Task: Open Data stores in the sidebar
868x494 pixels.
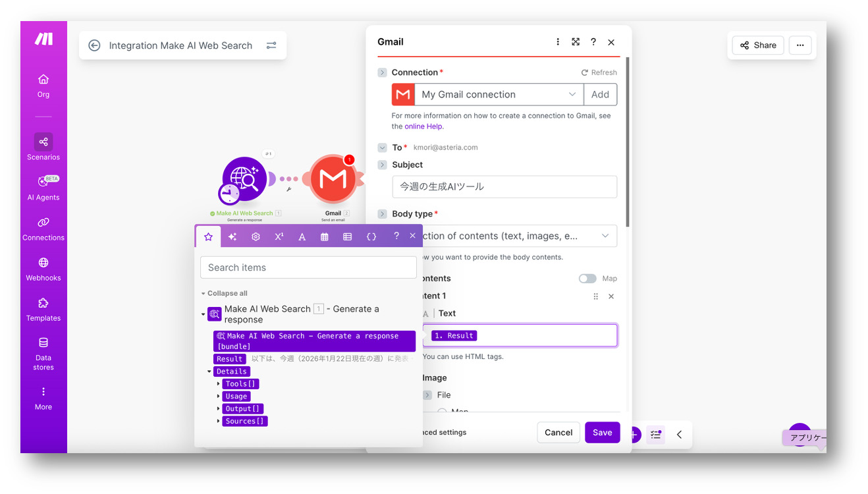Action: coord(43,352)
